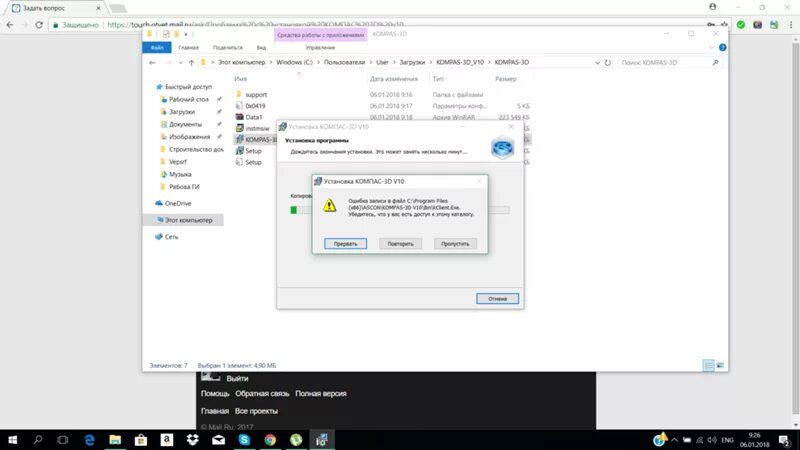Reload the browser page

[39, 24]
